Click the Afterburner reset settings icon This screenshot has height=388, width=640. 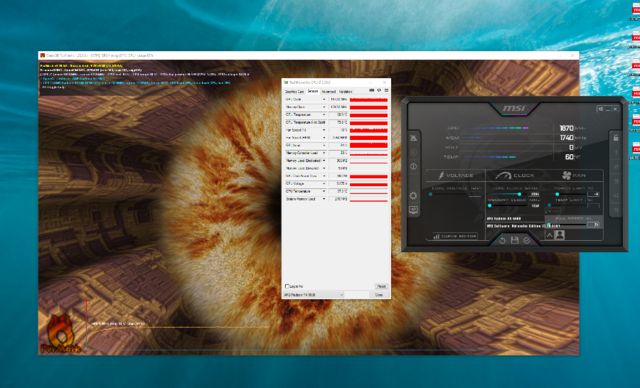click(502, 241)
